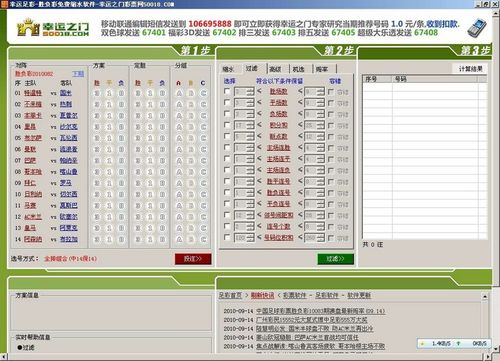Adjust lower-bound spinner for 积分数
This screenshot has width=500, height=361.
(250, 125)
